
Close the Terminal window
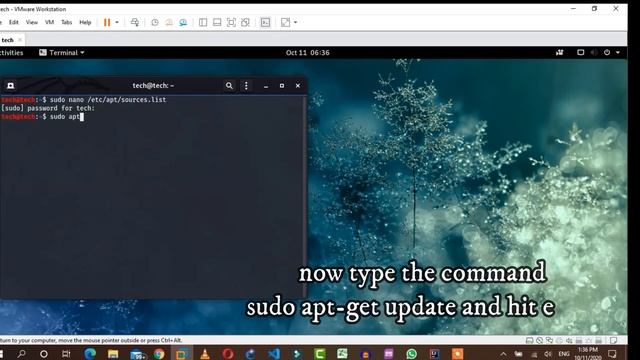(298, 86)
